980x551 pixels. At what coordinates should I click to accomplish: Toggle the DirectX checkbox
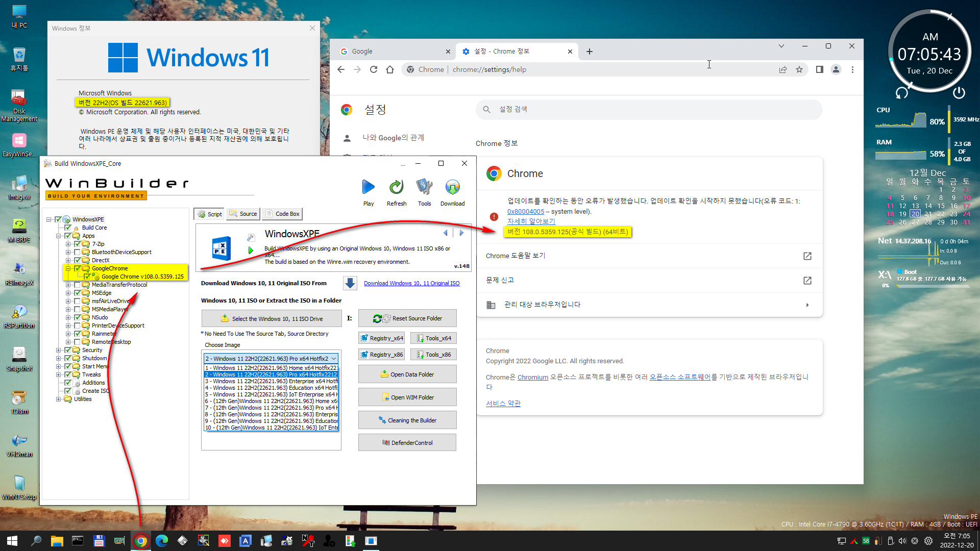coord(78,260)
